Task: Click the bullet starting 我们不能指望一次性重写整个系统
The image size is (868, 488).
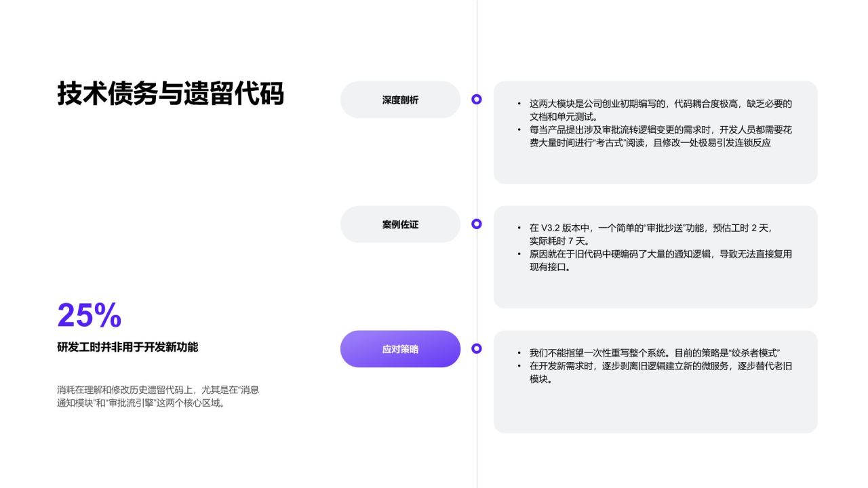Action: (x=649, y=353)
